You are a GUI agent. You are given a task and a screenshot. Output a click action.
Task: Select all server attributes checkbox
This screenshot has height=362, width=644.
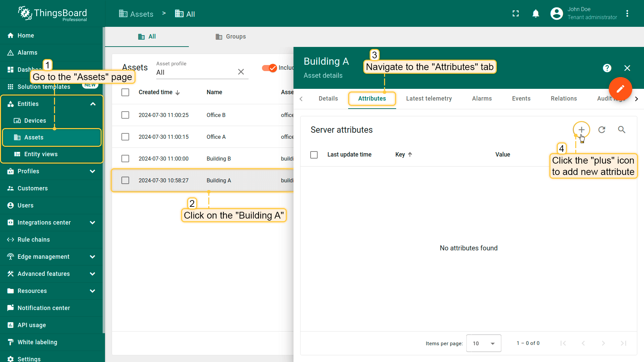coord(314,155)
